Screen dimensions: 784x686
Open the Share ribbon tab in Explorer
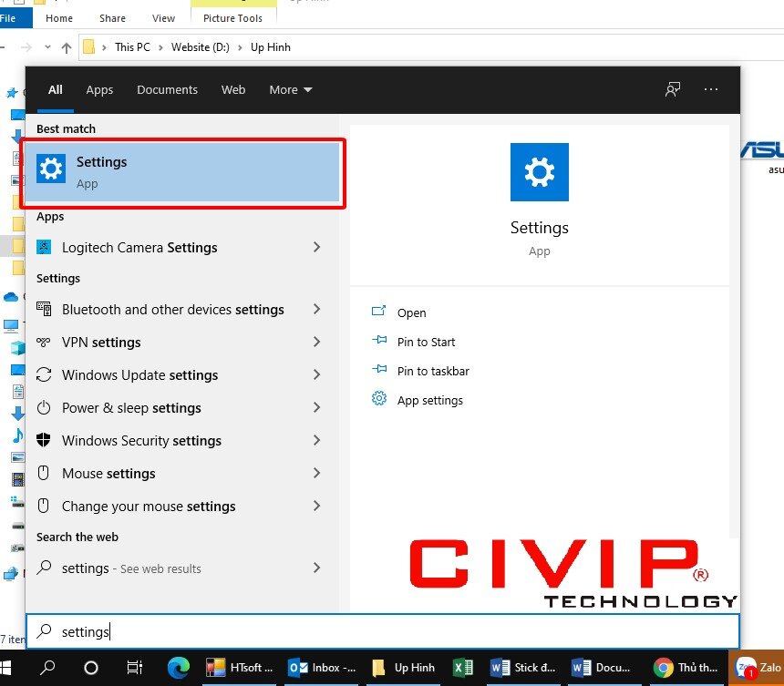(112, 18)
